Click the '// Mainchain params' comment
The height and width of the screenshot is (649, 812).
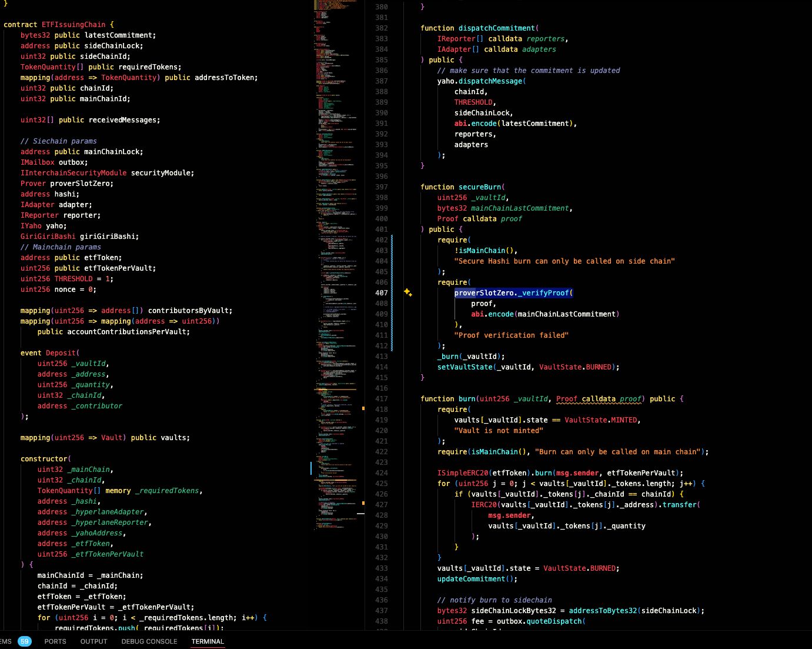pos(61,247)
